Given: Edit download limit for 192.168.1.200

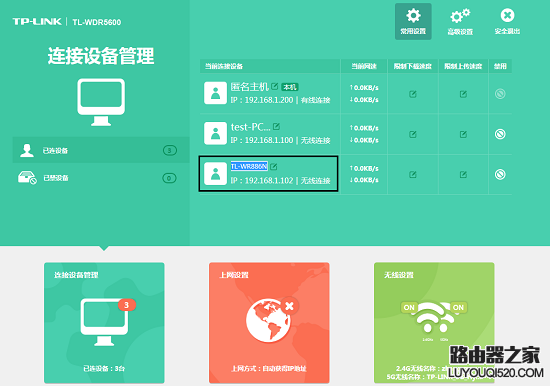Looking at the screenshot, I should [x=413, y=94].
